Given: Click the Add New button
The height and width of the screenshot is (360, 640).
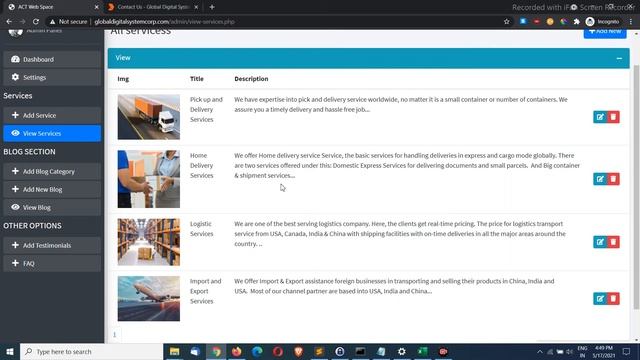Looking at the screenshot, I should (605, 33).
